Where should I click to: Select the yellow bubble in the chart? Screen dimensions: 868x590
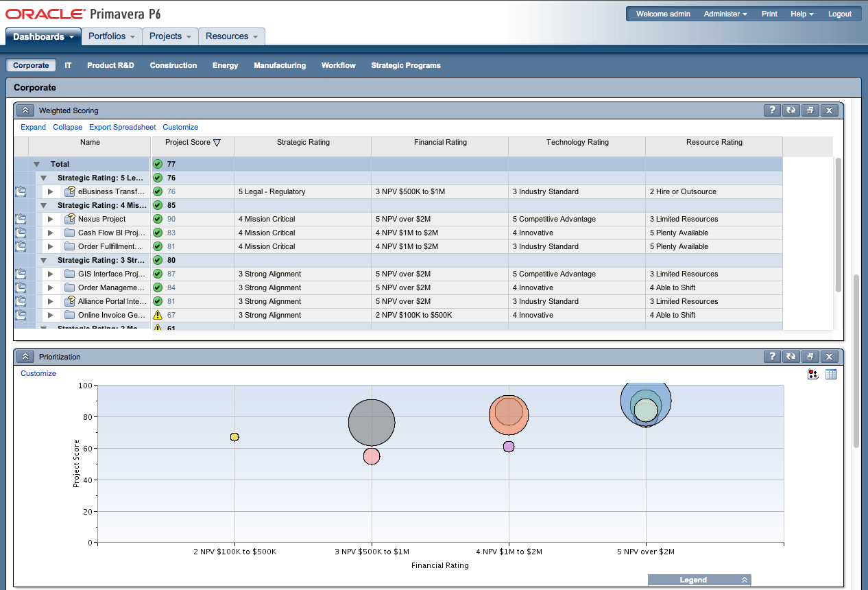coord(234,437)
